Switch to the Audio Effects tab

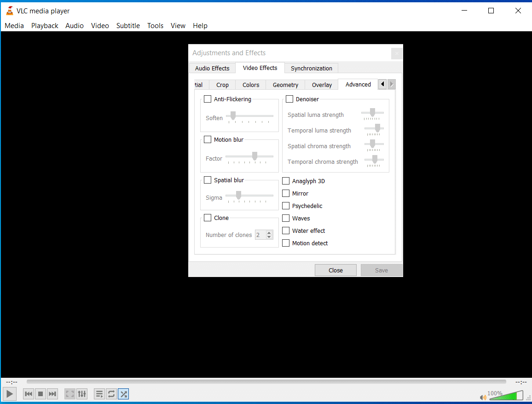pos(212,68)
